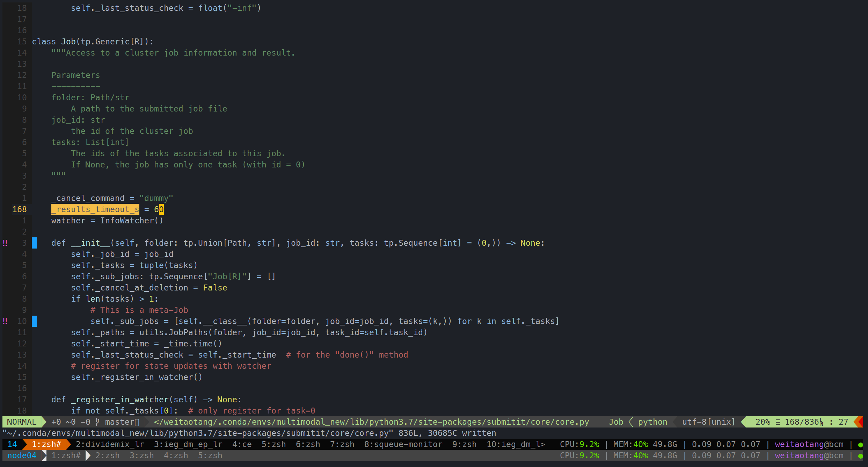Image resolution: width=868 pixels, height=467 pixels.
Task: Select window 1:zsh# in lower tmux bar
Action: click(x=66, y=455)
